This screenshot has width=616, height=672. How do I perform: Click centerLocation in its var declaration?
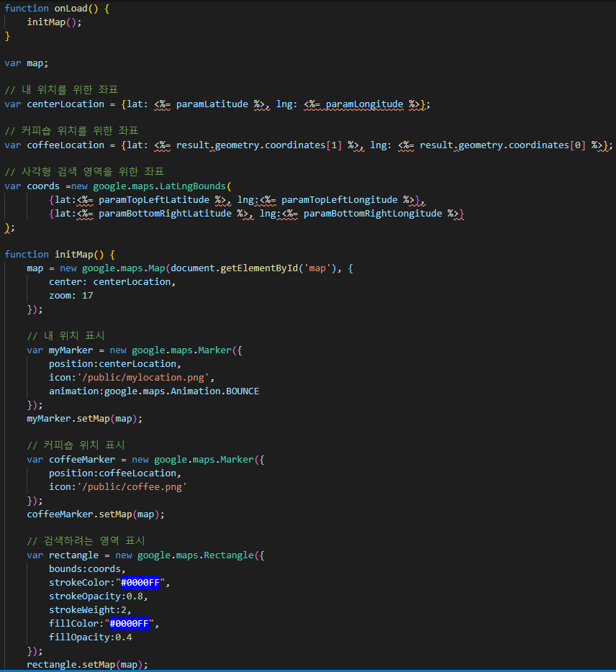click(65, 104)
